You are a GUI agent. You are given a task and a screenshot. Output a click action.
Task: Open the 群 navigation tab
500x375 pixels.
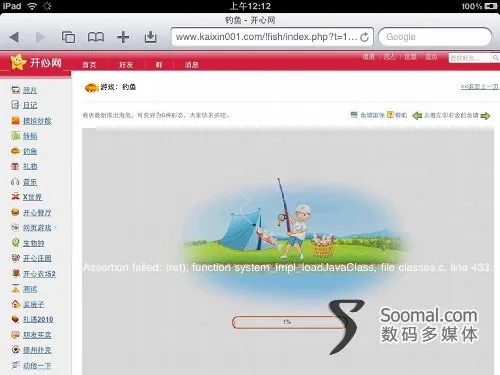pyautogui.click(x=159, y=65)
